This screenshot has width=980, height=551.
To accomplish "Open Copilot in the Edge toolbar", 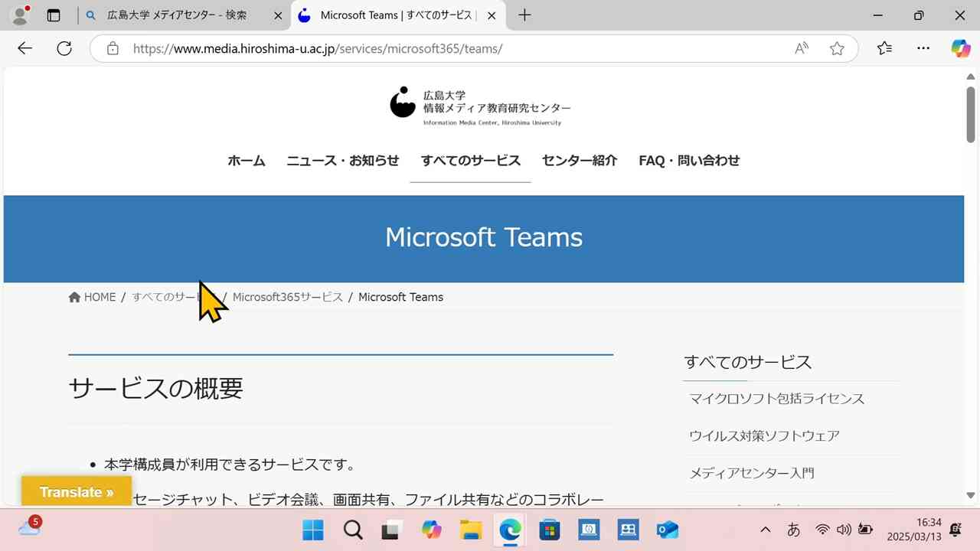I will (960, 48).
